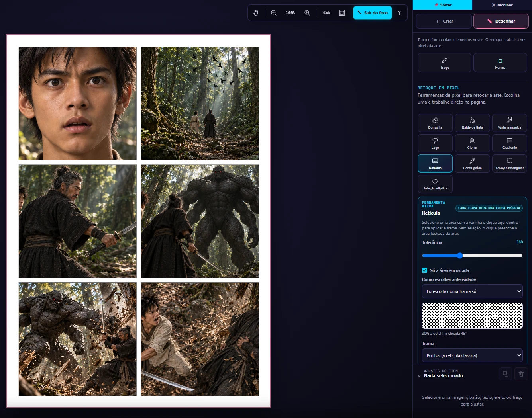The height and width of the screenshot is (418, 532).
Task: Open the Trama pattern dropdown
Action: 472,355
